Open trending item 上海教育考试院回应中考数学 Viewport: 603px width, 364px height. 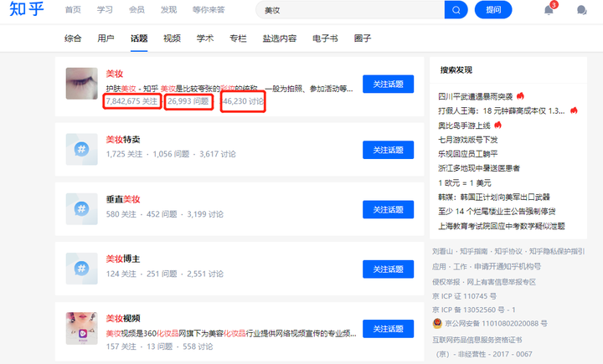[502, 226]
